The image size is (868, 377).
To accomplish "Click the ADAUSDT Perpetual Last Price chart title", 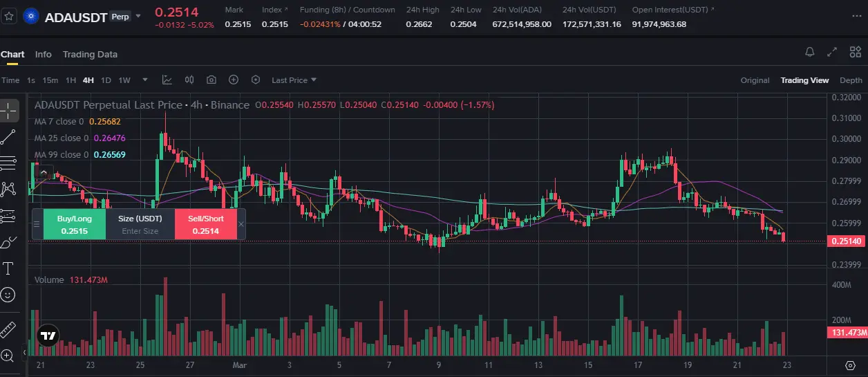I will 142,105.
